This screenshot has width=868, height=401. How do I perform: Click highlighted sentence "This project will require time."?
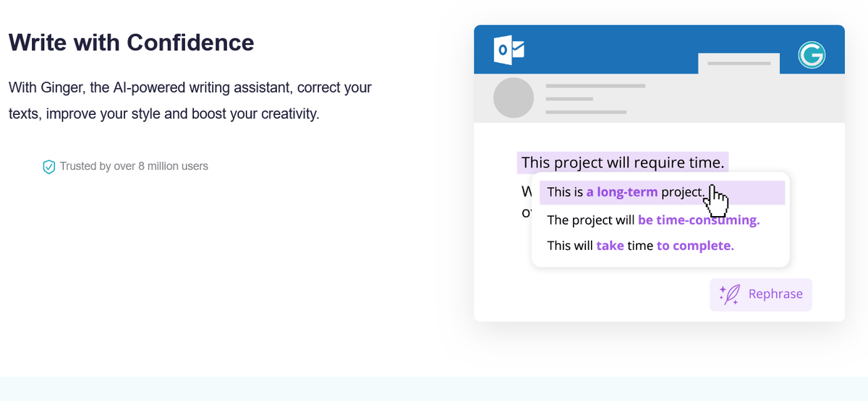coord(622,163)
